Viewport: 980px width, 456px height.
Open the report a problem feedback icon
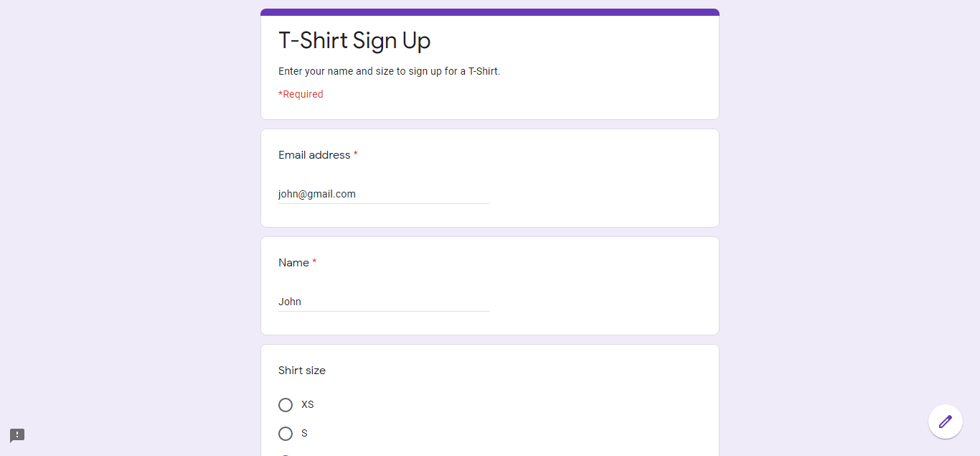pos(17,435)
